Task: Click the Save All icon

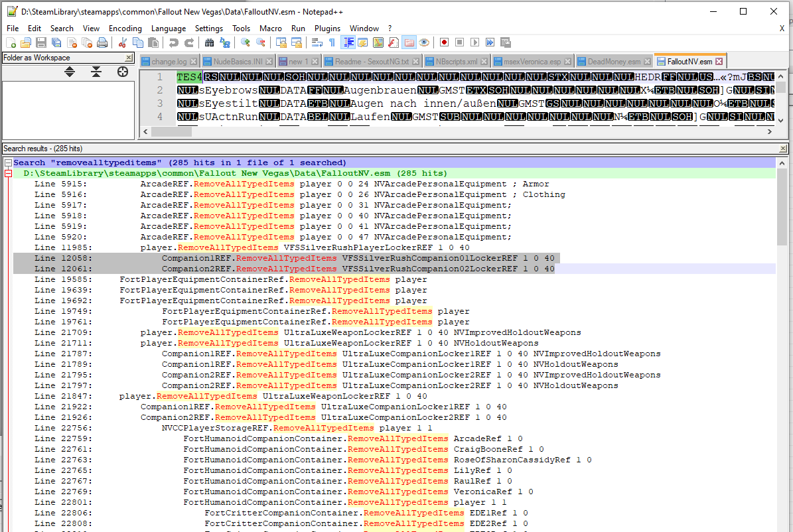Action: point(56,42)
